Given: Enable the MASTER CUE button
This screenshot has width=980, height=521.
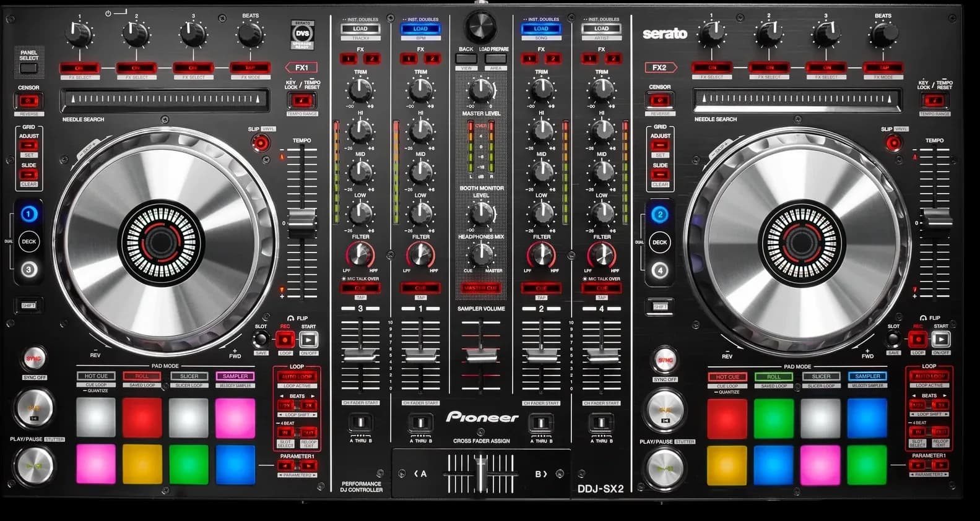Looking at the screenshot, I should [480, 288].
